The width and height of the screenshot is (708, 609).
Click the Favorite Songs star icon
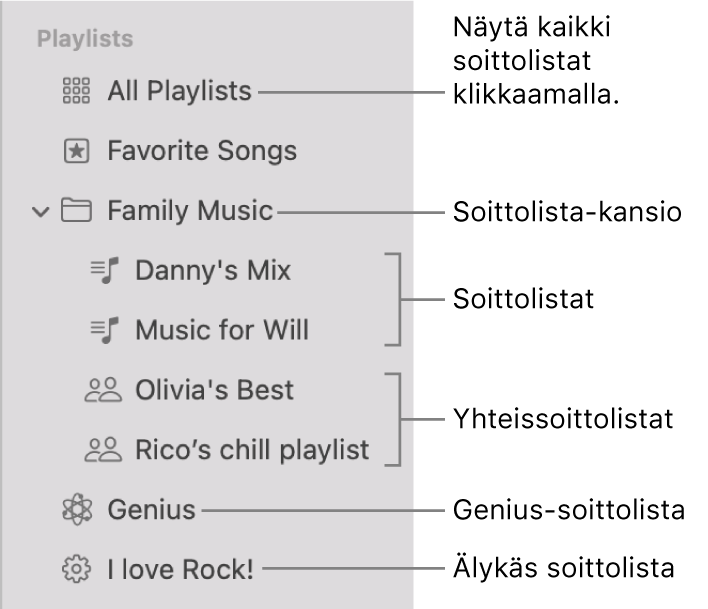pyautogui.click(x=76, y=152)
